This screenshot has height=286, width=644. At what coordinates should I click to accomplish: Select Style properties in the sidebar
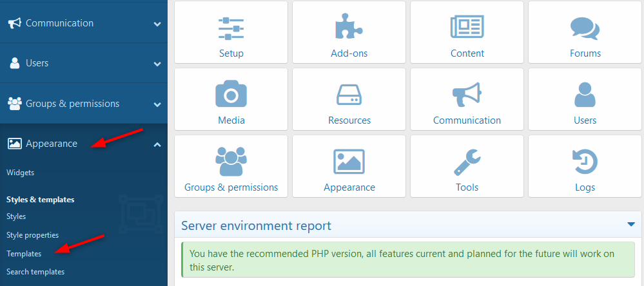[32, 235]
